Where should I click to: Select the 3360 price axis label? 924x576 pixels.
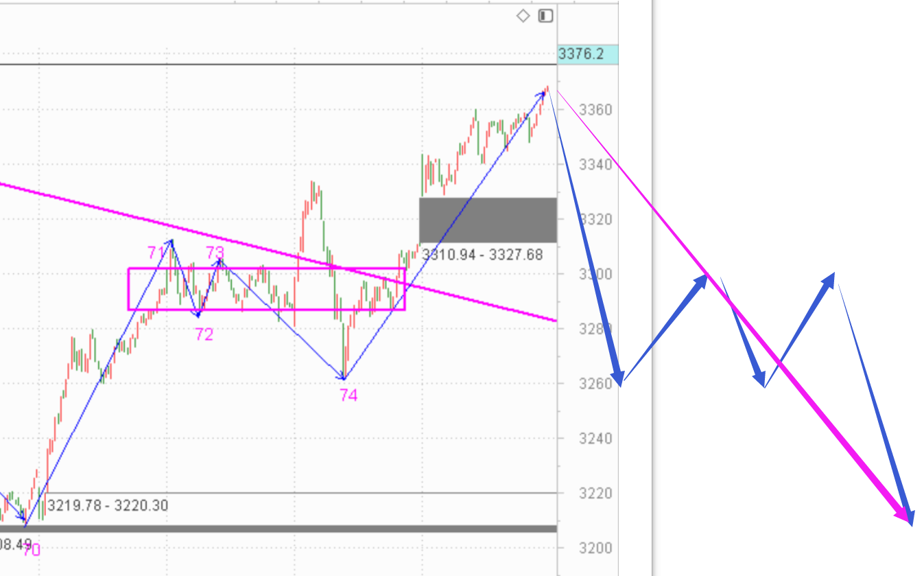595,110
